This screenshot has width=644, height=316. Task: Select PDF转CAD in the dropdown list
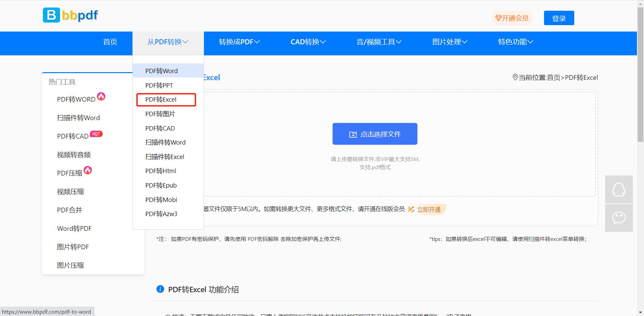coord(168,128)
